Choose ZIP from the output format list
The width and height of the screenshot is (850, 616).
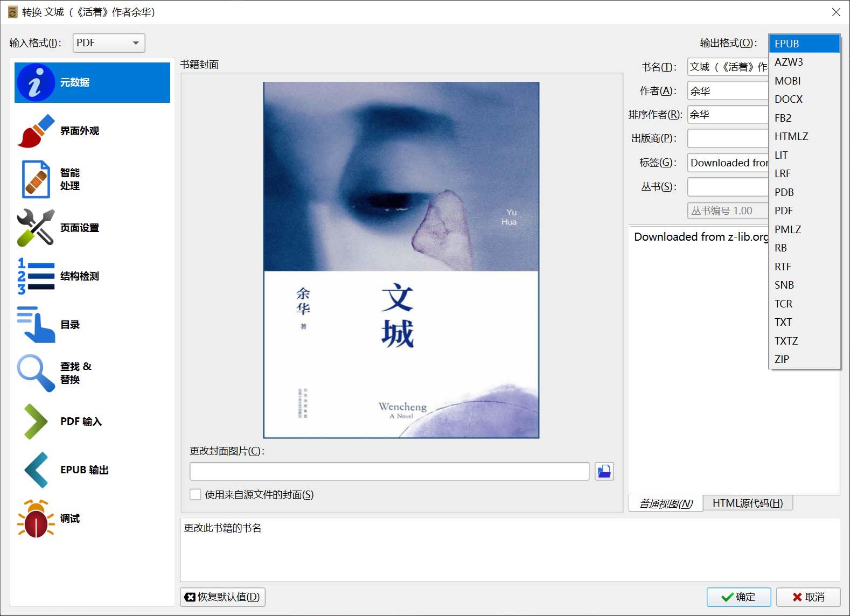[x=805, y=359]
